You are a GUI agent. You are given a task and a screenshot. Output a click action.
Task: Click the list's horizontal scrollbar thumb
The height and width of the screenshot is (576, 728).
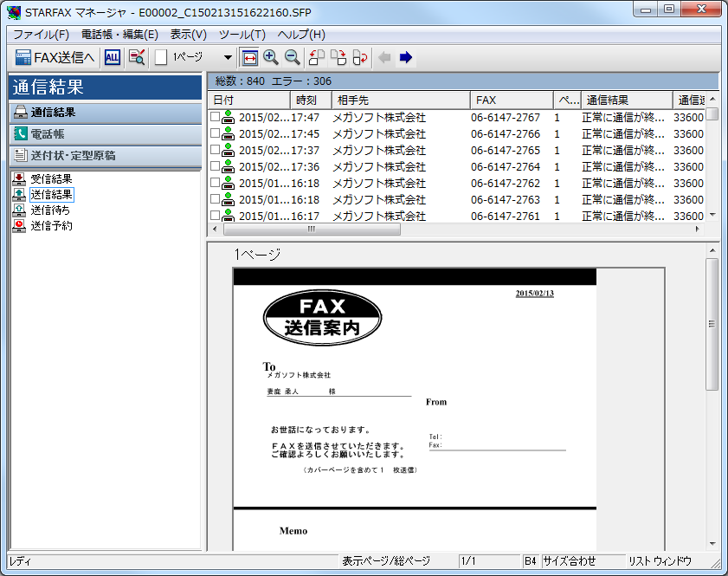312,230
